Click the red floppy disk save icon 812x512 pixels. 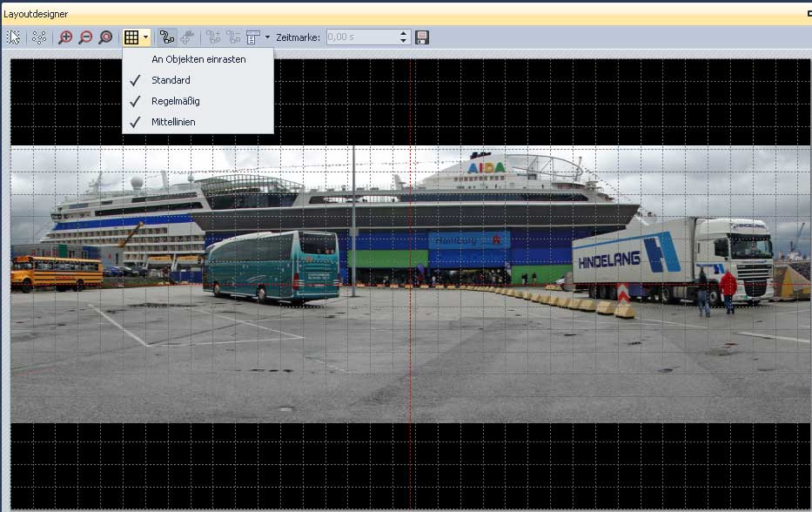422,37
